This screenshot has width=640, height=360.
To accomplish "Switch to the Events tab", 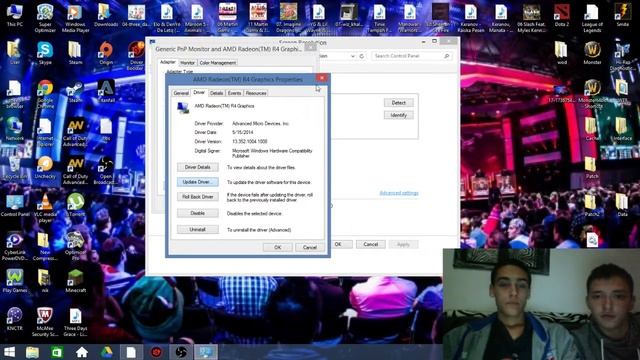I will (234, 93).
